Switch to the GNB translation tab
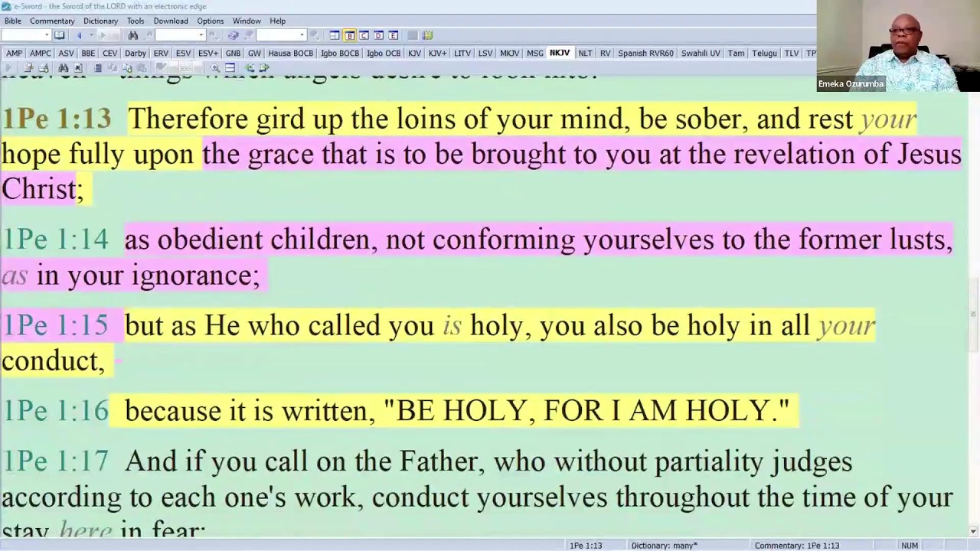 point(233,54)
